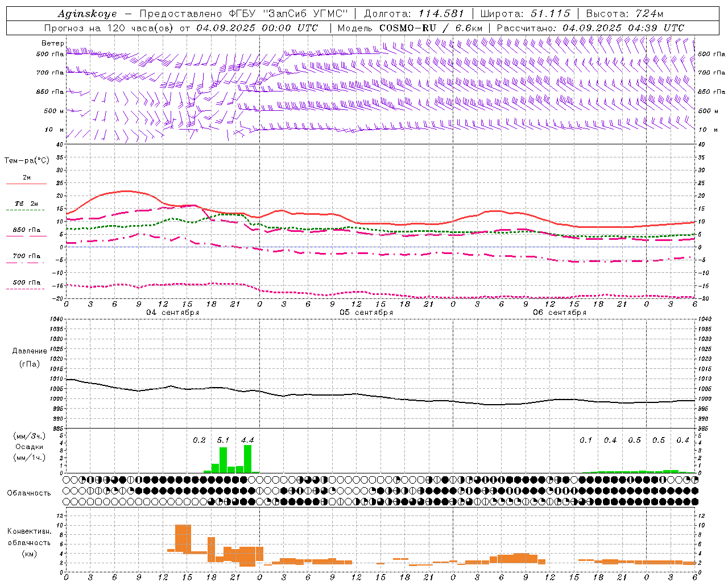Click the elevation text "Высота: 724м"

pos(624,14)
